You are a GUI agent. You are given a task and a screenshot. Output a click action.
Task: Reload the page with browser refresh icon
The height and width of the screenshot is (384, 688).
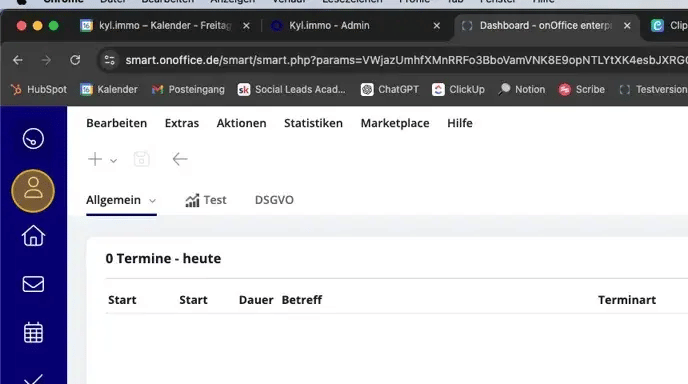(75, 60)
